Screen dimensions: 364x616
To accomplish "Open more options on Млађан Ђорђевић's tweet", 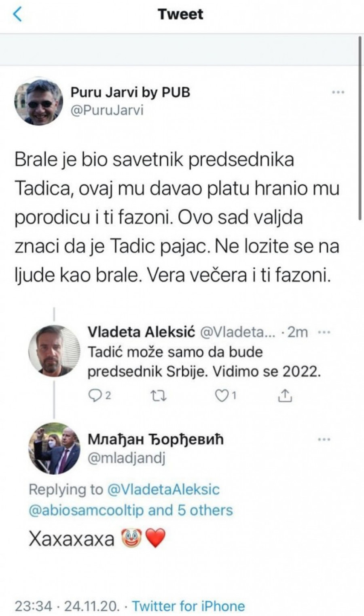I will 324,439.
